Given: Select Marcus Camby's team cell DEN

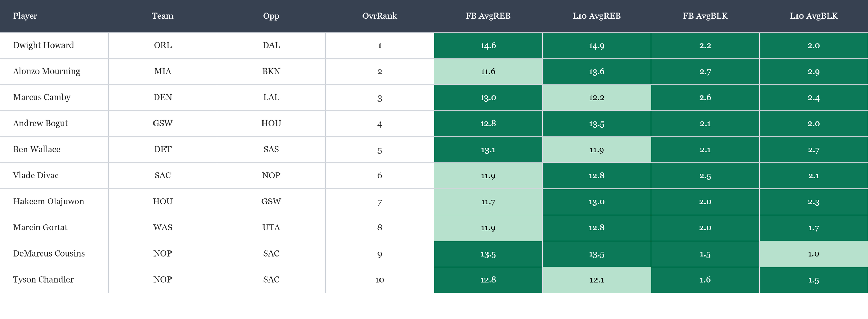Looking at the screenshot, I should (x=163, y=98).
